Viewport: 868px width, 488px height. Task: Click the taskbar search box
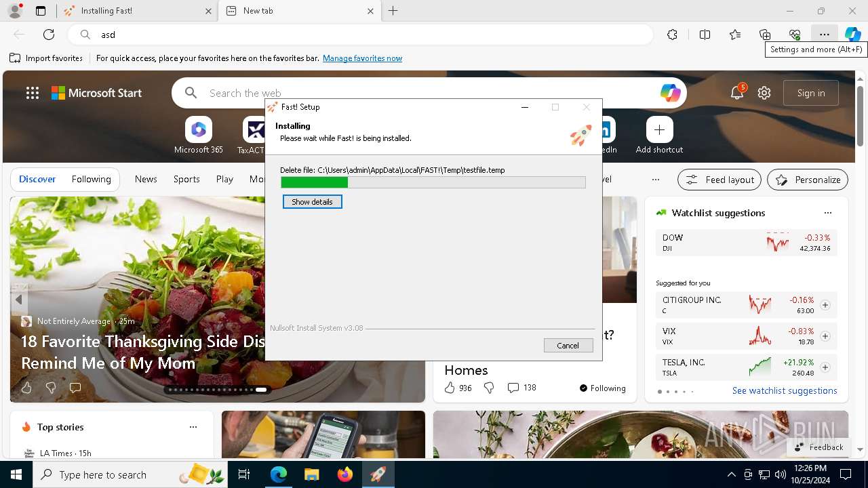[x=132, y=474]
